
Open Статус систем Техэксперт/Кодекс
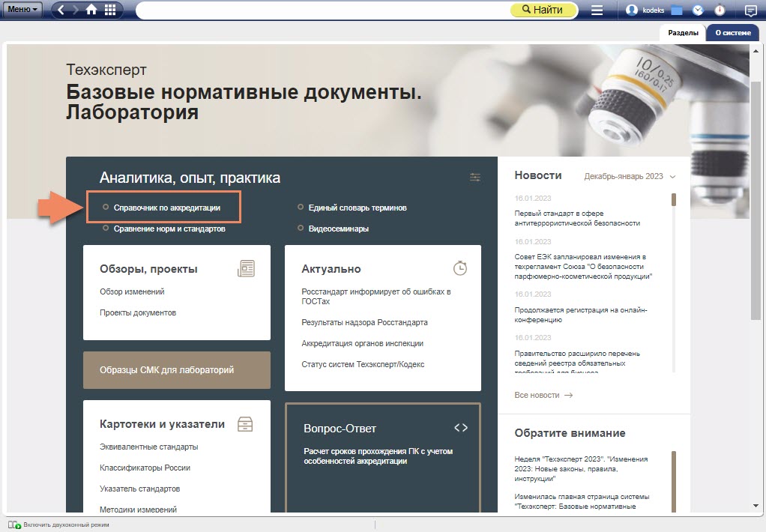click(363, 364)
